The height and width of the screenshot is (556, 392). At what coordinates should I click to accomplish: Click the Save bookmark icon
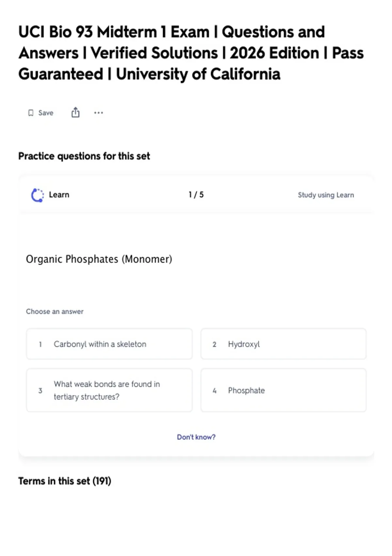pos(31,113)
